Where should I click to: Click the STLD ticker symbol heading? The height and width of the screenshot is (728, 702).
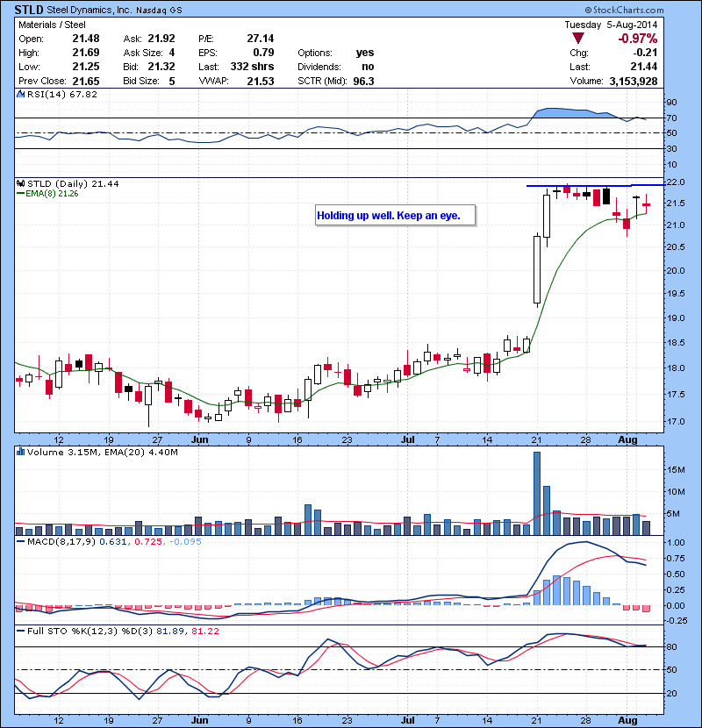click(29, 10)
